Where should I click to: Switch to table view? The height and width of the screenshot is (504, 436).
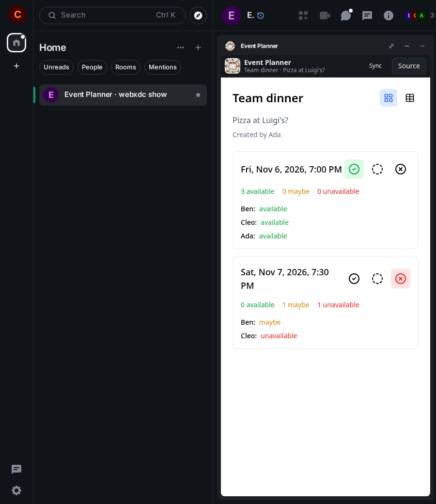click(410, 98)
